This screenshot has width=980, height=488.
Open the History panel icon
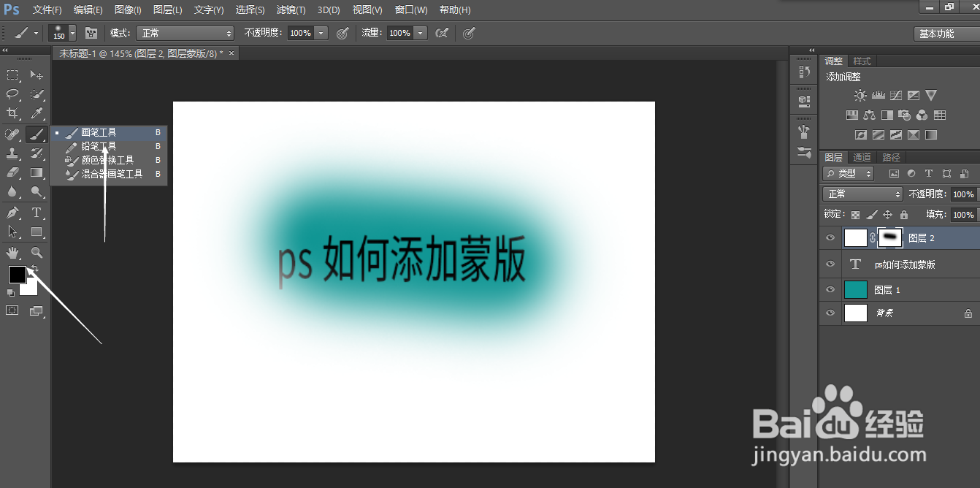point(804,72)
